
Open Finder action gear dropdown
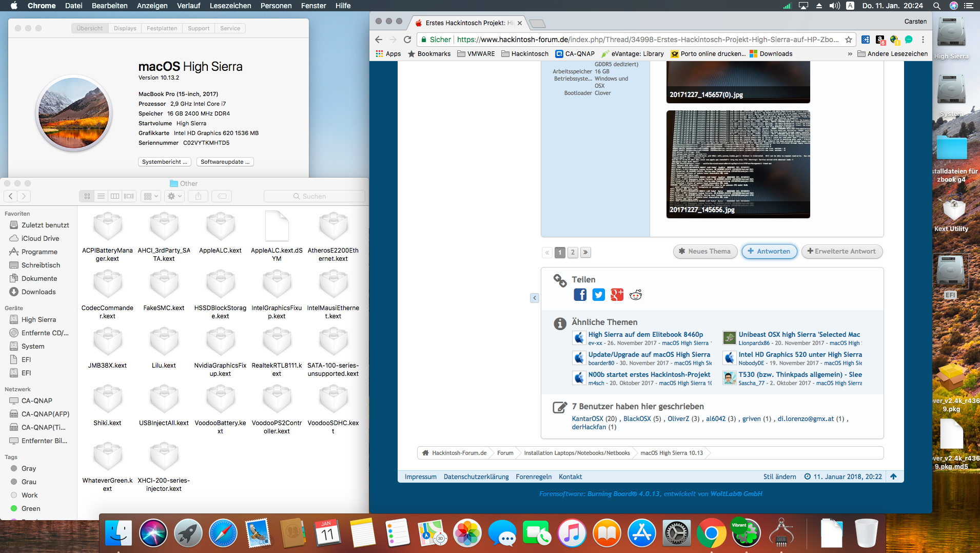174,196
